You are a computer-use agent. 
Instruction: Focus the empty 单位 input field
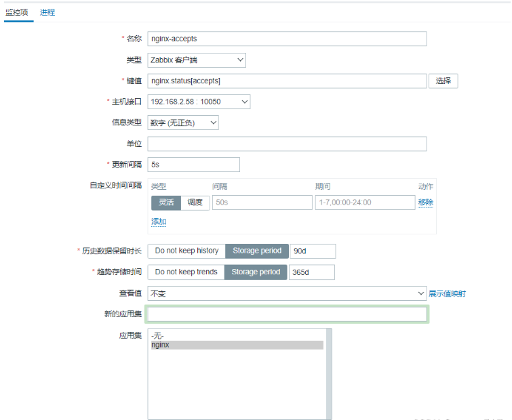287,144
